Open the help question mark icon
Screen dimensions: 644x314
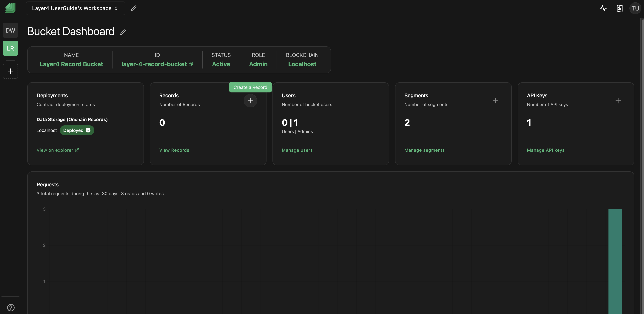(x=11, y=307)
